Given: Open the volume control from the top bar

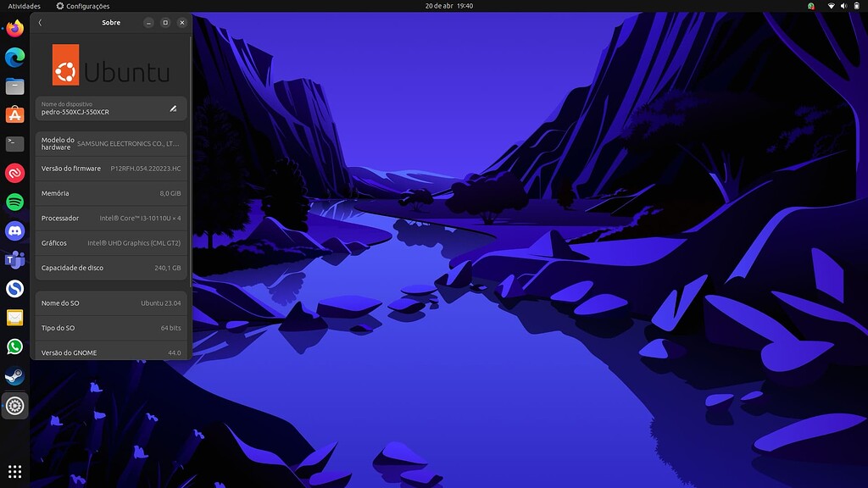Looking at the screenshot, I should (x=844, y=5).
